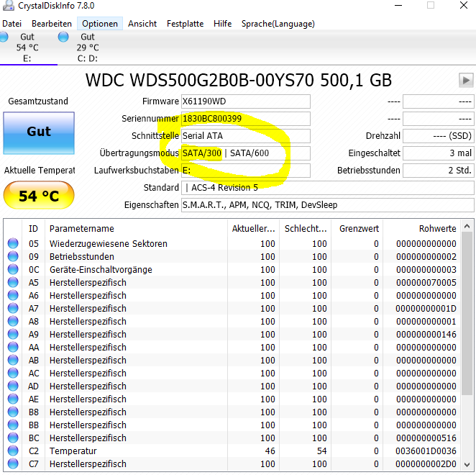This screenshot has height=475, width=476.
Task: Click the Standard field ACS-4 Revision 5
Action: (x=328, y=188)
